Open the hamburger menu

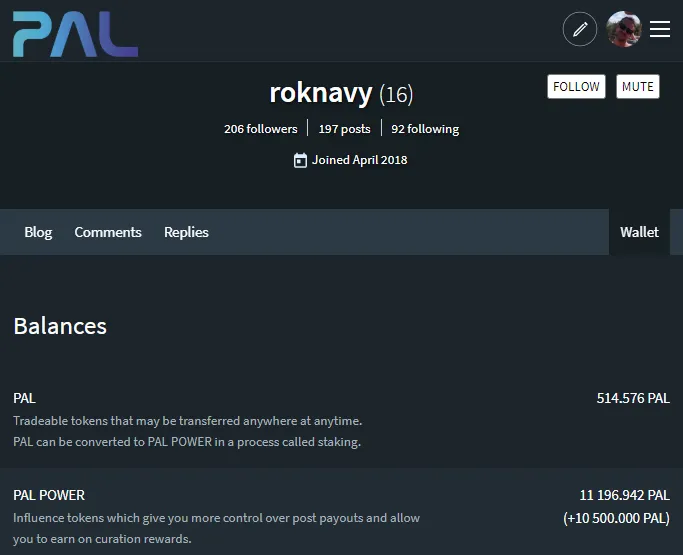[660, 29]
